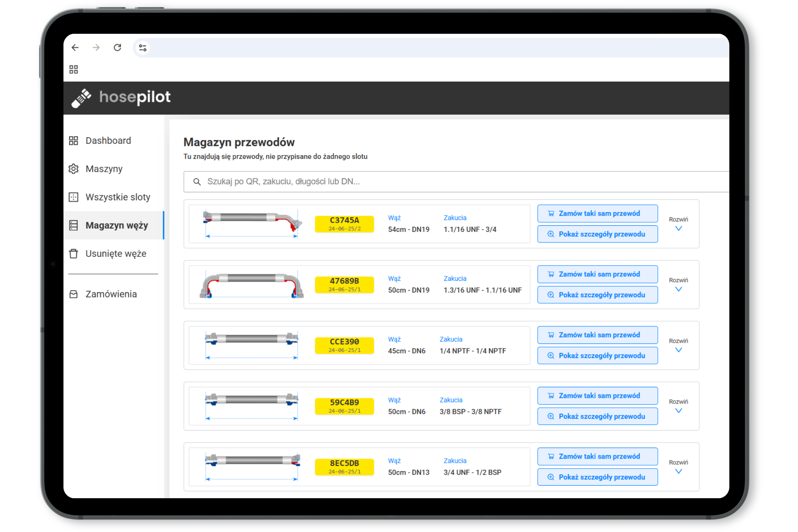Open the browser apps grid icon
Screen dimensions: 798x532
(73, 69)
